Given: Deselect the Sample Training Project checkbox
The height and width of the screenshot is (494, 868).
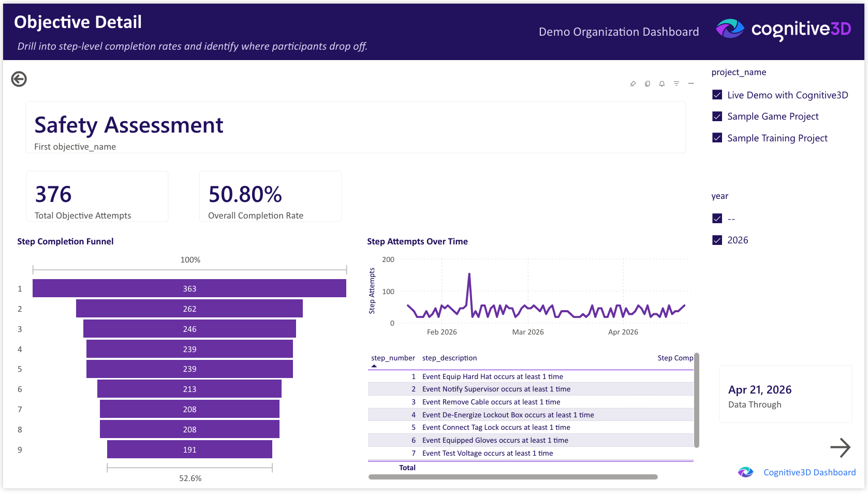Looking at the screenshot, I should (x=717, y=138).
